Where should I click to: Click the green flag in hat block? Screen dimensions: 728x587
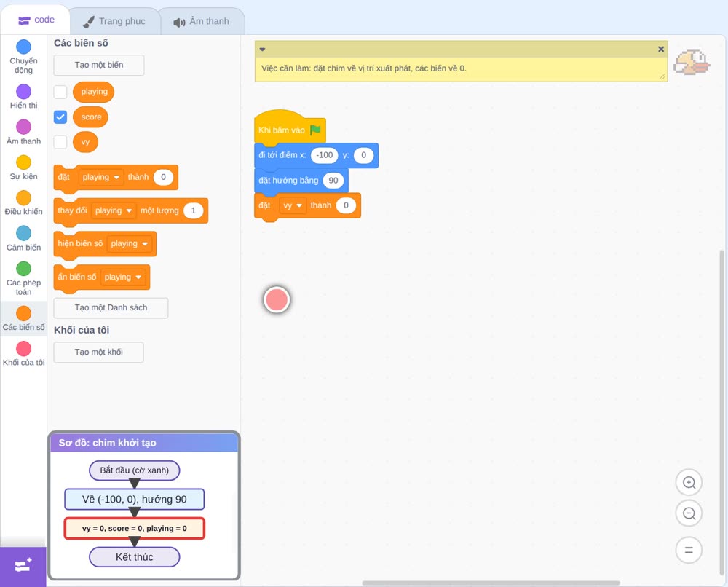coord(315,130)
